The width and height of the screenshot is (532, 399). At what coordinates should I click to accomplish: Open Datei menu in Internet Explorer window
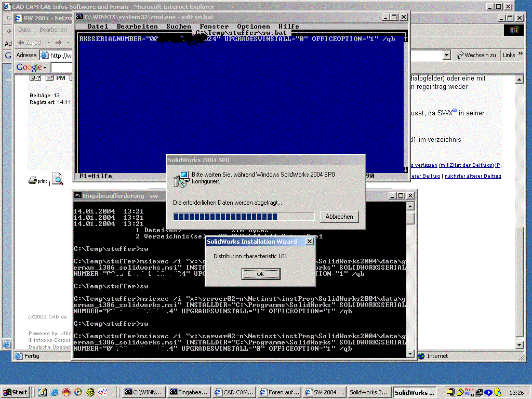click(25, 30)
